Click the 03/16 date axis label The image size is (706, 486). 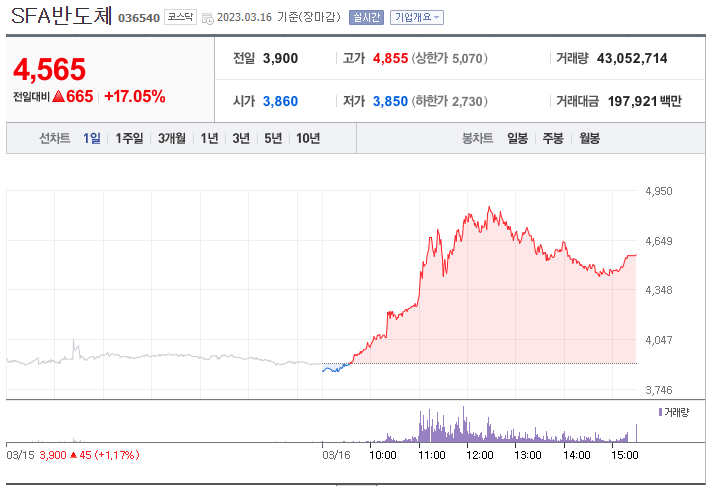[x=336, y=455]
